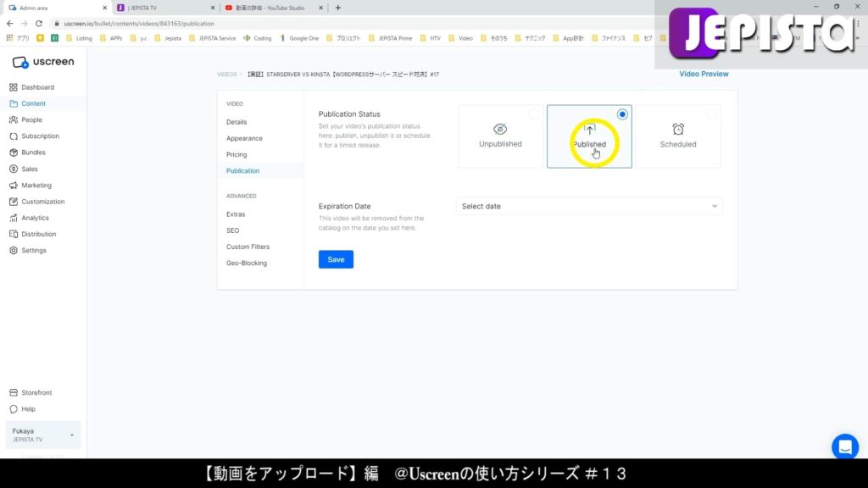Open the Expiration Date select dropdown
The image size is (868, 488).
click(589, 207)
